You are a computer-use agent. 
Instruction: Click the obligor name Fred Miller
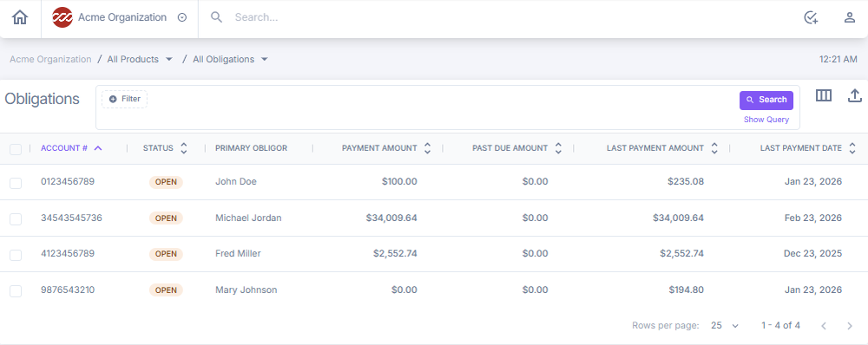(x=238, y=253)
